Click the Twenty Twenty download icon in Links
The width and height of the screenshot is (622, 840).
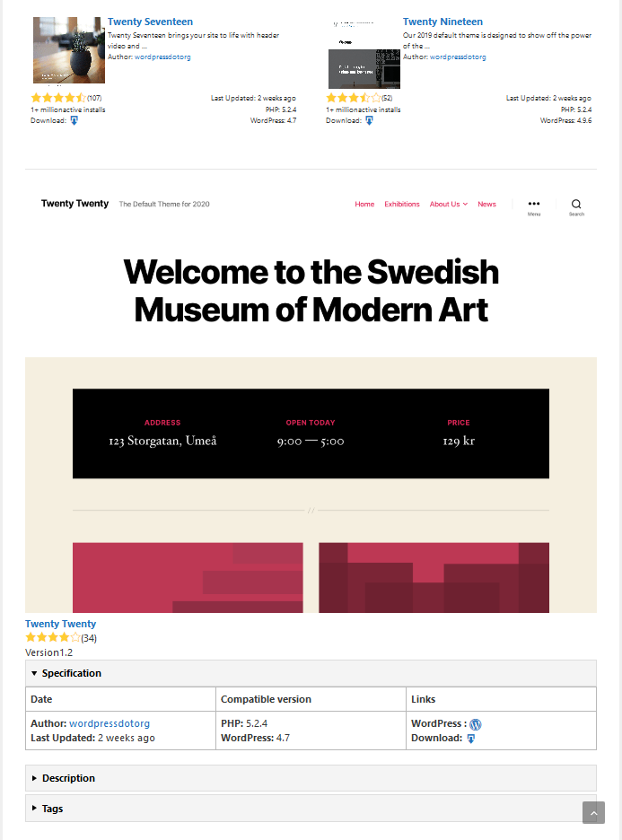click(471, 739)
